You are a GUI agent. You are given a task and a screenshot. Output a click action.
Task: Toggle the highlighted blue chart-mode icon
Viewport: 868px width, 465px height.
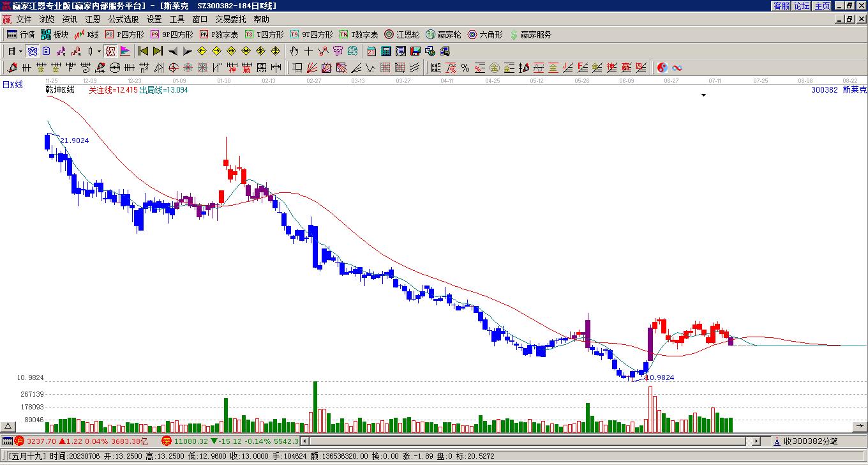coord(32,51)
